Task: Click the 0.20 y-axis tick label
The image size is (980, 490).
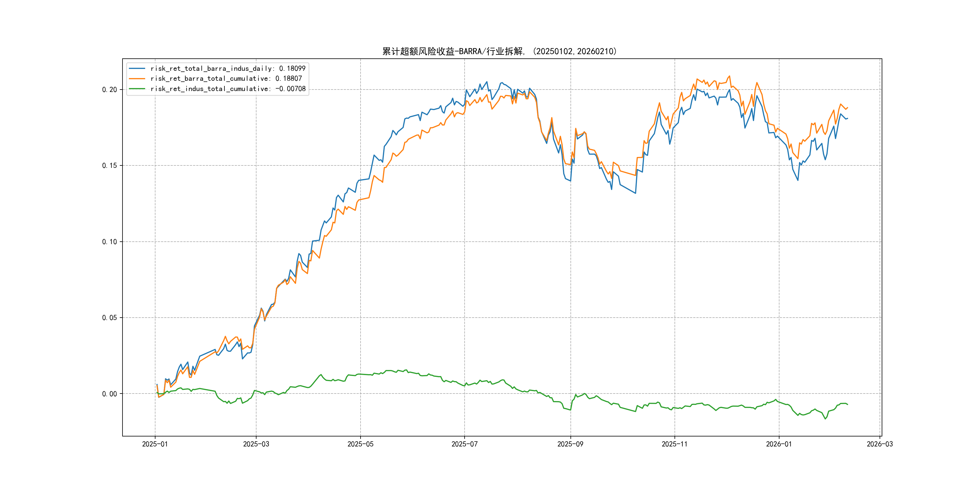Action: [x=109, y=90]
